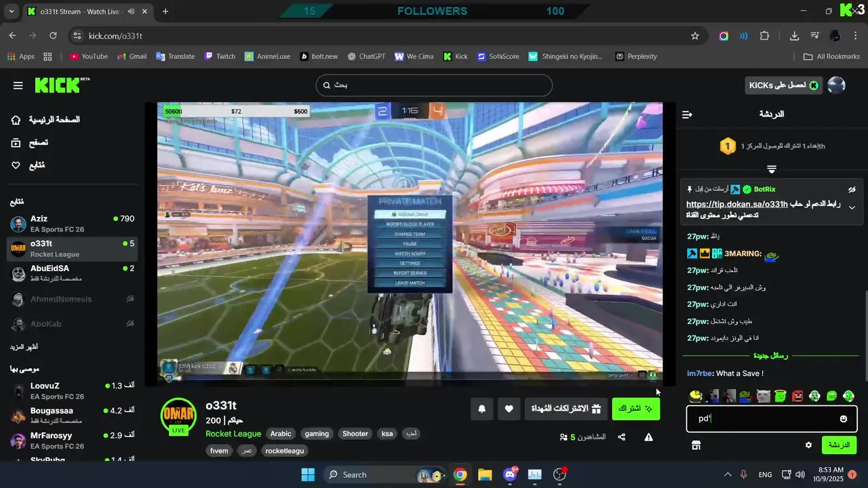Open the Apps shortcut in the bookmarks bar
This screenshot has width=868, height=488.
pyautogui.click(x=21, y=56)
